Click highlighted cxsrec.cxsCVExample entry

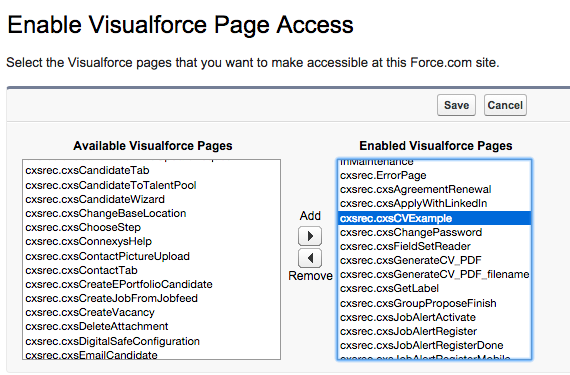click(x=434, y=218)
